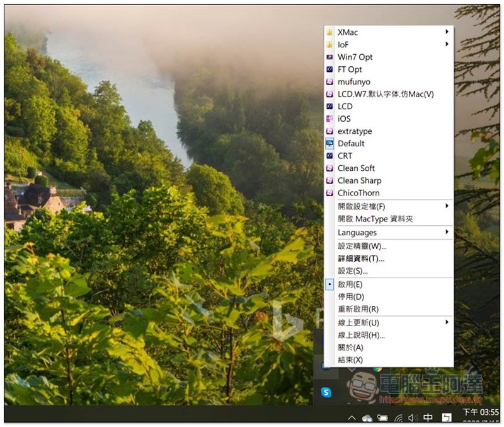Open the notification center icon
The width and height of the screenshot is (504, 427).
pos(447,418)
